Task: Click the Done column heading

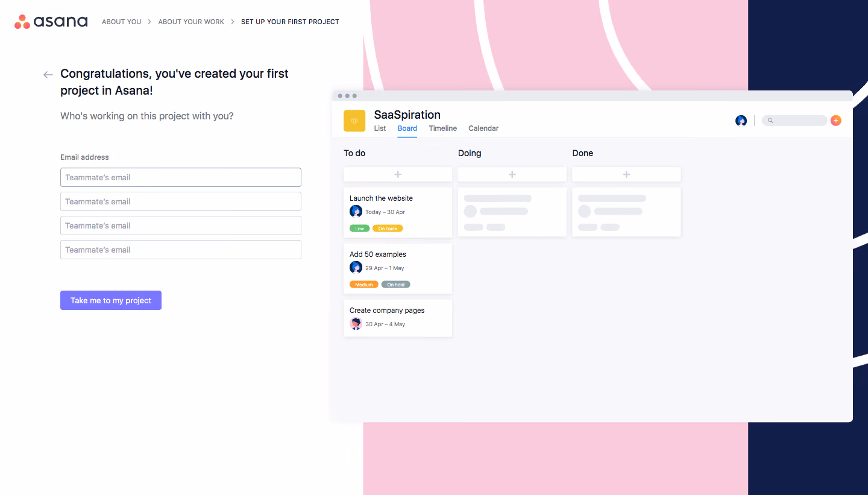Action: tap(583, 153)
